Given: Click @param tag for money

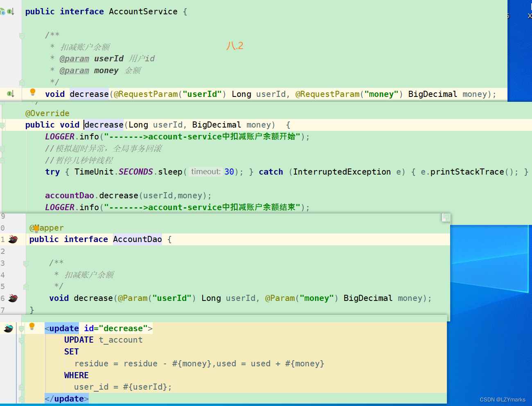Looking at the screenshot, I should (74, 70).
